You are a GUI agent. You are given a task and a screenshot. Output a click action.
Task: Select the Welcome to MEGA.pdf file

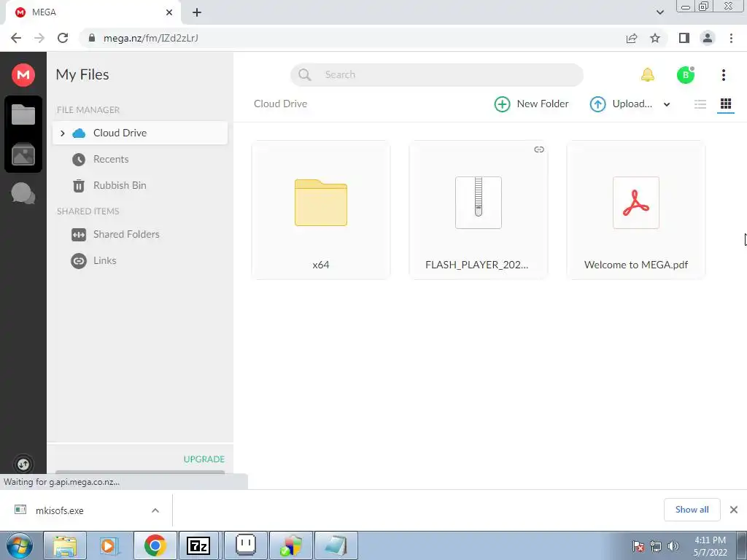pyautogui.click(x=636, y=210)
